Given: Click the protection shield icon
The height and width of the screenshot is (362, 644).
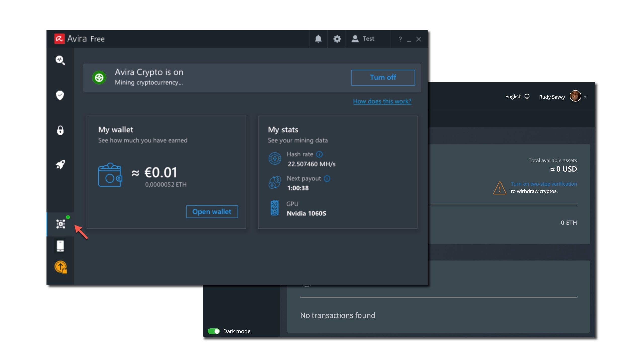Looking at the screenshot, I should pos(61,95).
